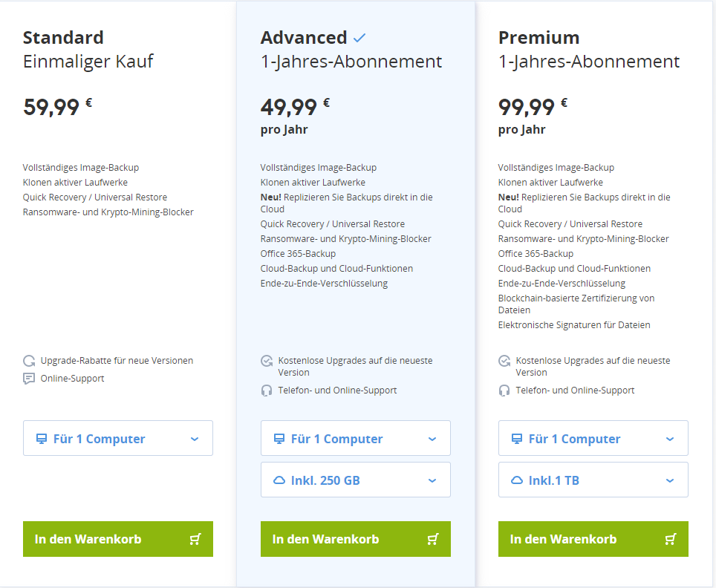Click cart icon on Advanced's Warenkorb button

pyautogui.click(x=433, y=539)
